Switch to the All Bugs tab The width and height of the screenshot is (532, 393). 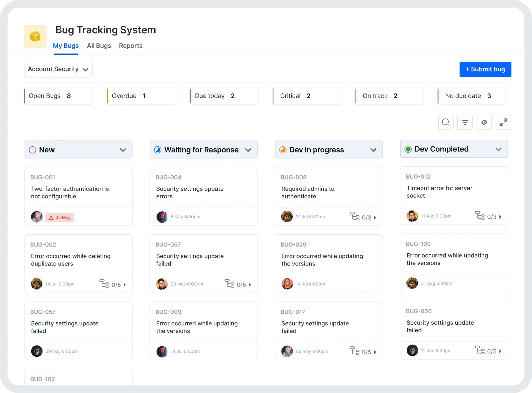(x=99, y=46)
